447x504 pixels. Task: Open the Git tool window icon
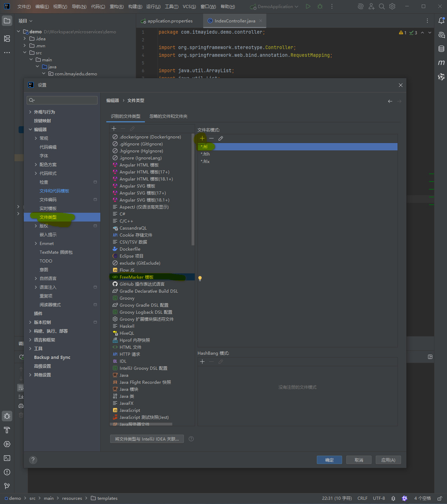coord(7,486)
